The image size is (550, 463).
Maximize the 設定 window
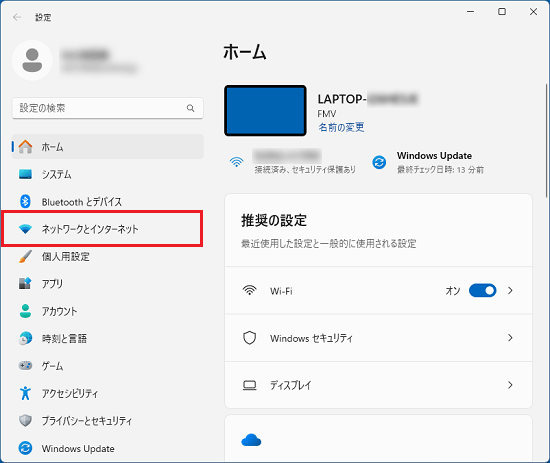pyautogui.click(x=502, y=12)
